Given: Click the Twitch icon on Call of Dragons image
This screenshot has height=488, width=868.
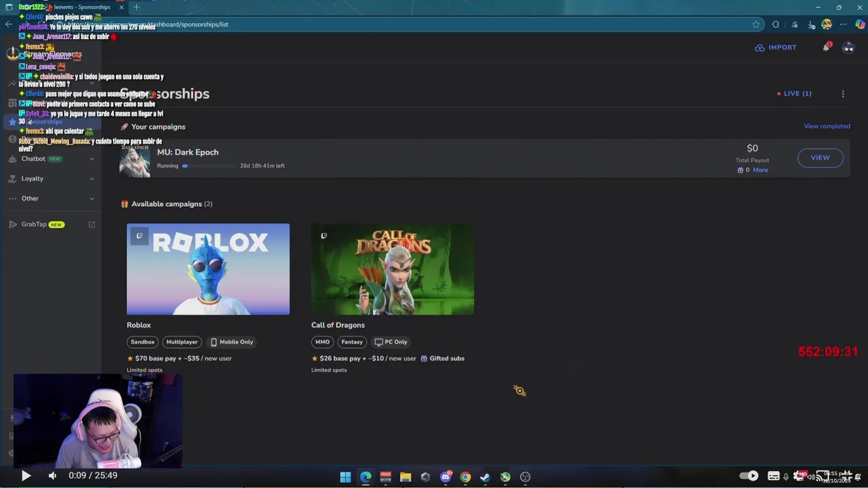Looking at the screenshot, I should coord(323,236).
